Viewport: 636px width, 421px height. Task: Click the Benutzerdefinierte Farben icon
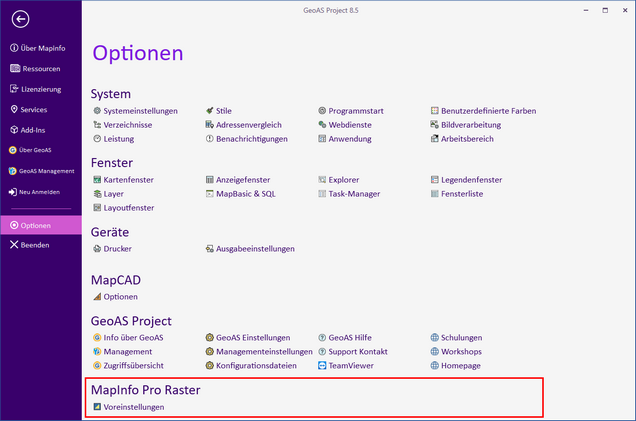(x=435, y=111)
